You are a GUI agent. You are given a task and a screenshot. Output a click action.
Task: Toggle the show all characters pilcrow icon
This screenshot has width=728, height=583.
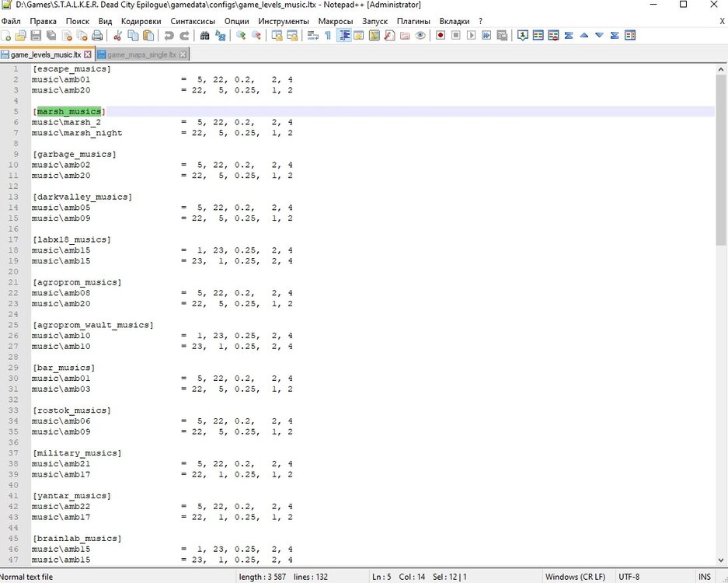point(328,36)
